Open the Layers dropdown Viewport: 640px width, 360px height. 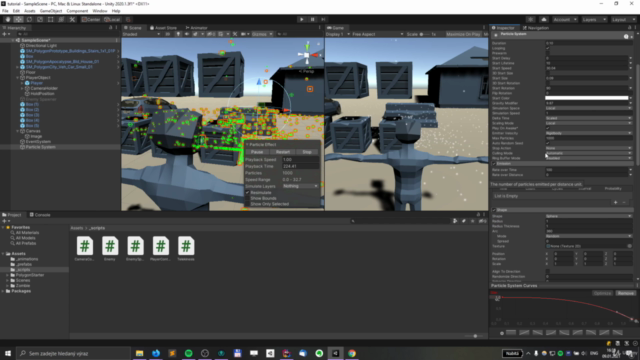point(594,19)
